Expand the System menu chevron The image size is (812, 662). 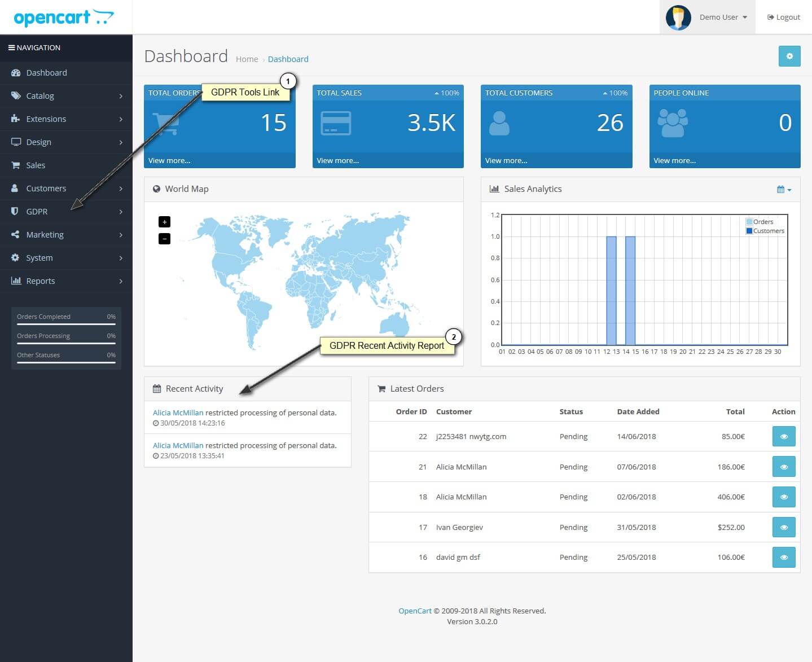point(121,258)
